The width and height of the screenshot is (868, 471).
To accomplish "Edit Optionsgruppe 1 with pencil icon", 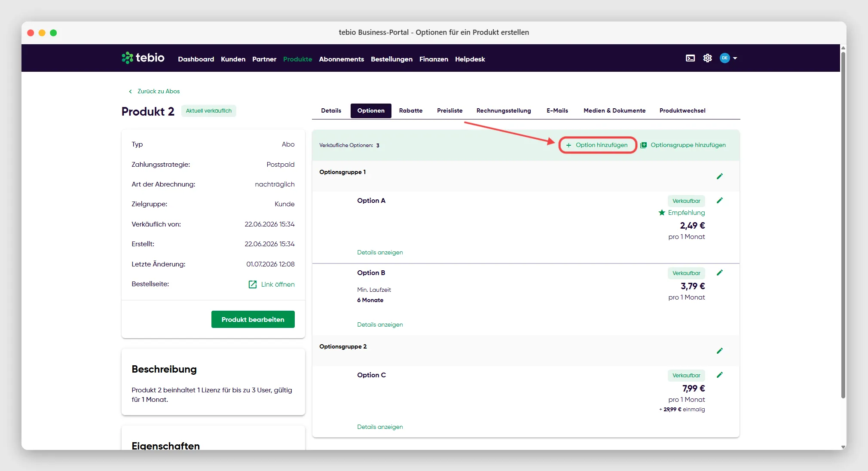I will (720, 176).
